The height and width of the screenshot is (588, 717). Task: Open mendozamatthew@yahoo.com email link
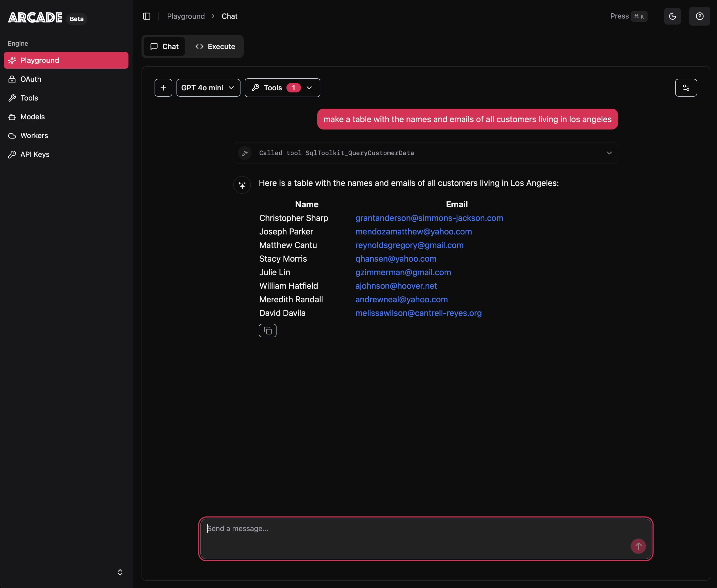(x=414, y=232)
